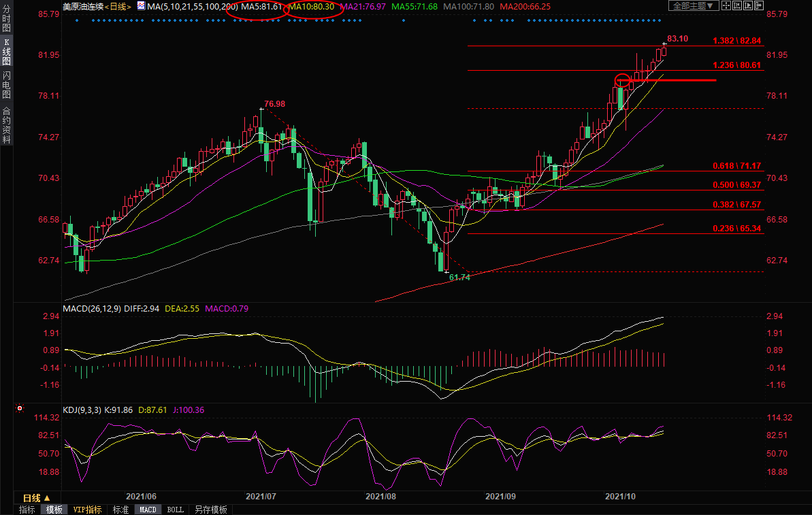Viewport: 812px width, 515px height.
Task: Select the 模板 bottom tab
Action: coord(54,510)
